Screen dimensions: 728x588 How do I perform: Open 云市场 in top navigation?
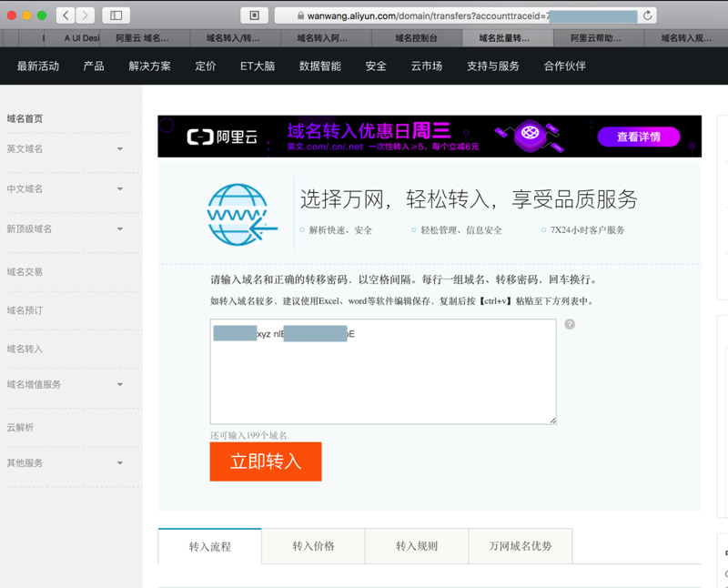pyautogui.click(x=426, y=66)
